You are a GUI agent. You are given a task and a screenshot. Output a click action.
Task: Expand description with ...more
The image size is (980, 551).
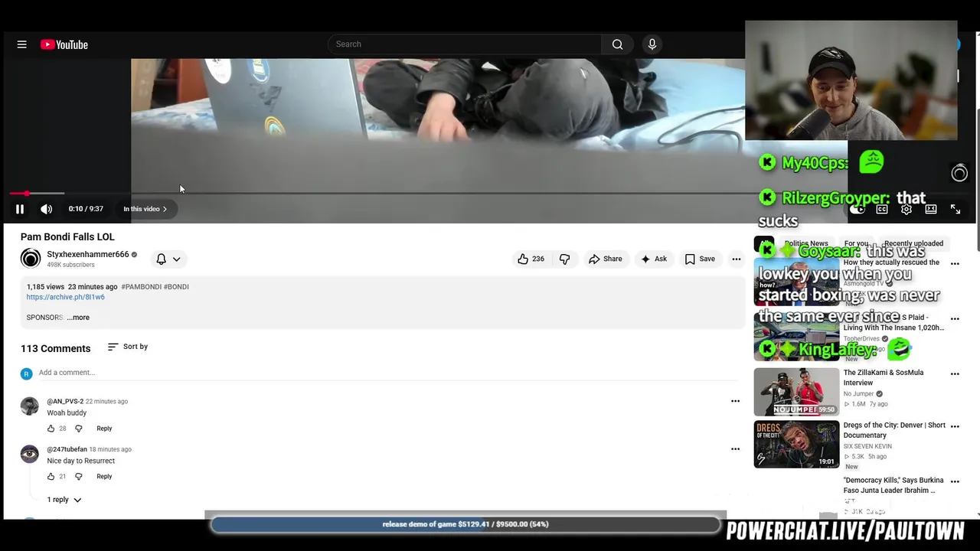[78, 318]
